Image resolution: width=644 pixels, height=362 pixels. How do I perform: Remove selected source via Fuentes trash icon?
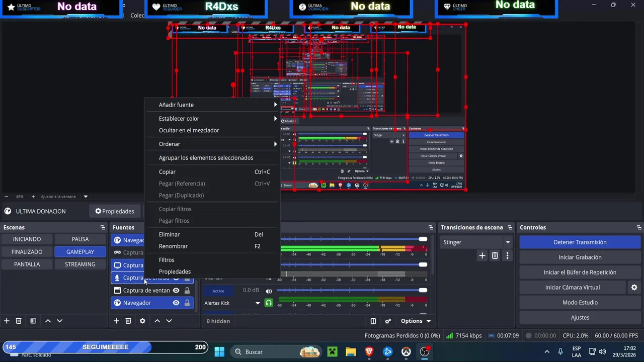[x=128, y=321]
